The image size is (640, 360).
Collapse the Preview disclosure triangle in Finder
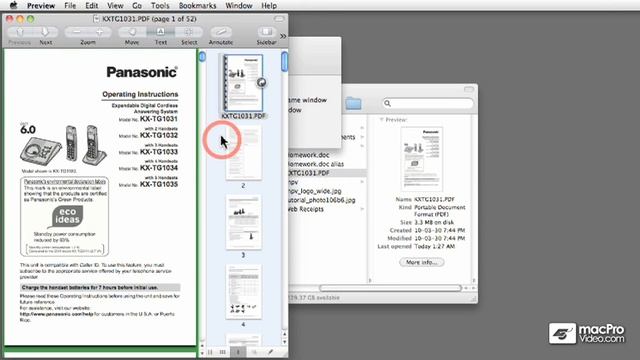pos(382,120)
